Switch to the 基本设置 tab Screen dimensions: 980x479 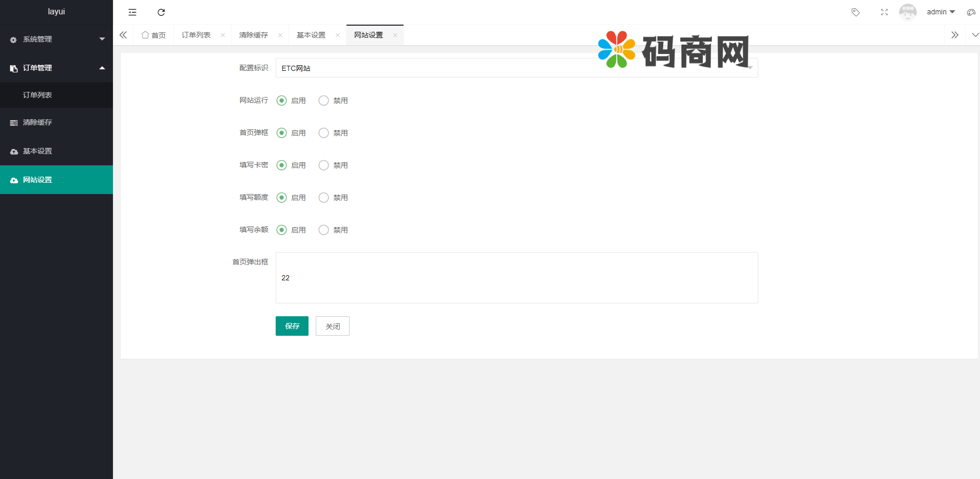click(x=311, y=34)
